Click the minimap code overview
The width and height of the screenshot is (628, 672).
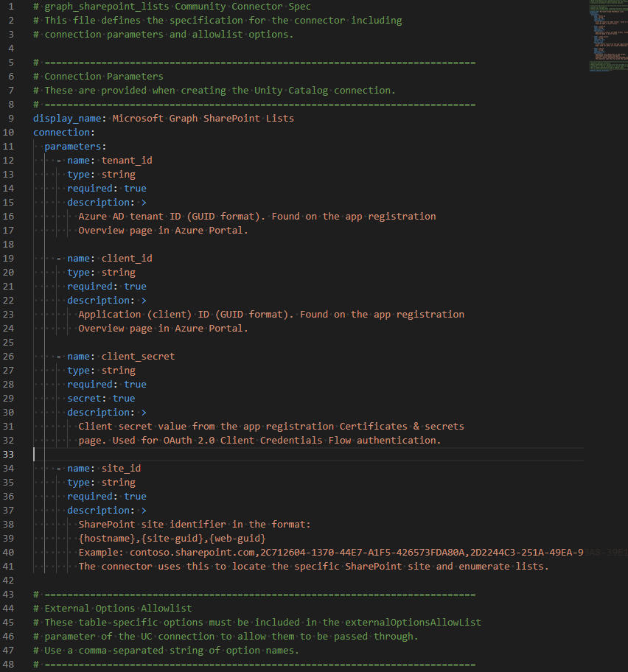(608, 35)
